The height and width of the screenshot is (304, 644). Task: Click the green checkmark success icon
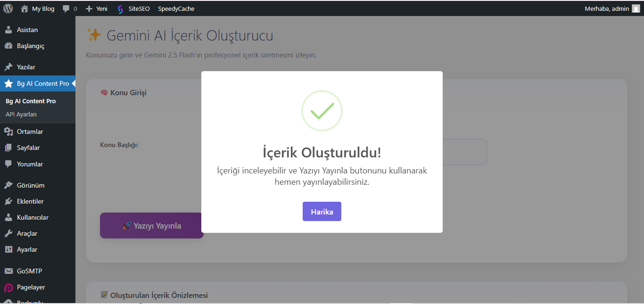tap(322, 111)
